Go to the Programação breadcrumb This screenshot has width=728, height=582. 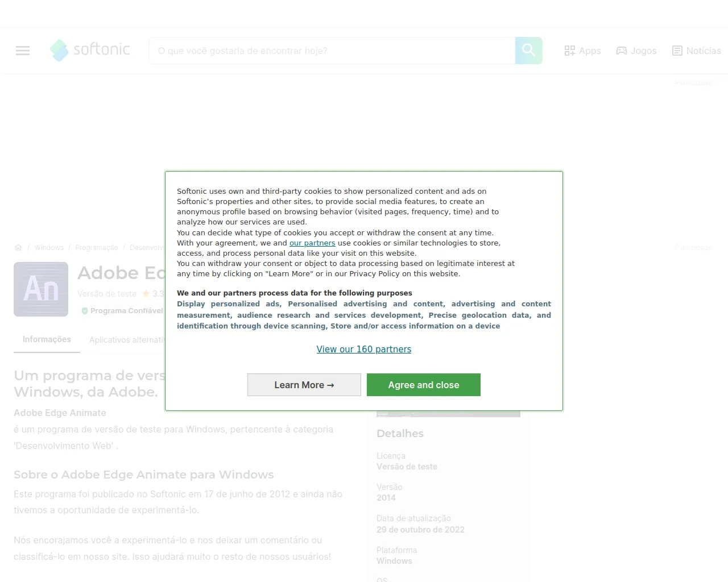pyautogui.click(x=97, y=247)
